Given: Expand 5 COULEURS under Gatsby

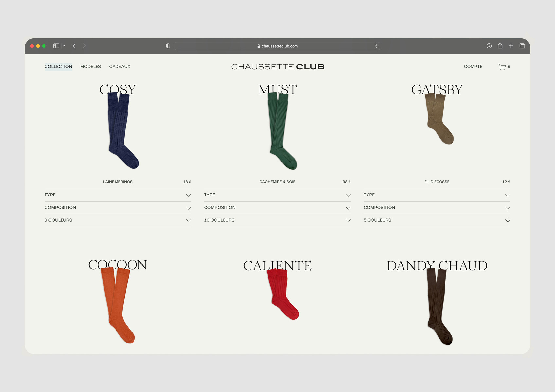Looking at the screenshot, I should tap(437, 220).
